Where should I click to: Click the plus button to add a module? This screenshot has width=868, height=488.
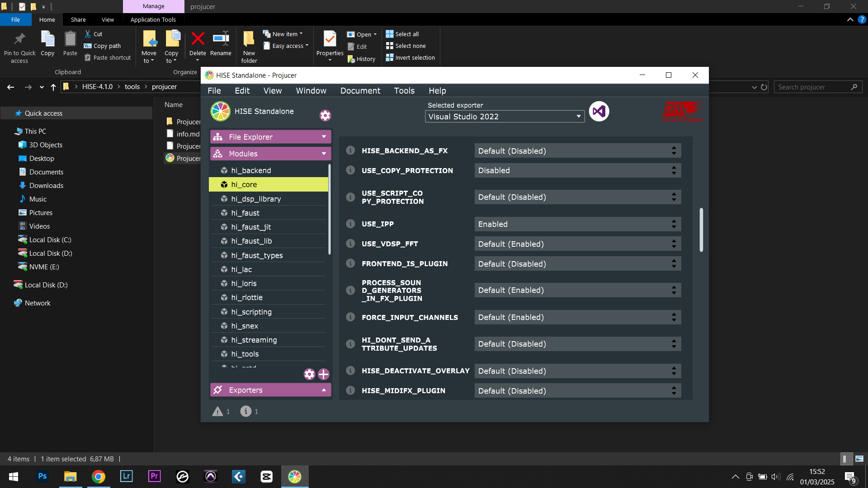(x=324, y=374)
